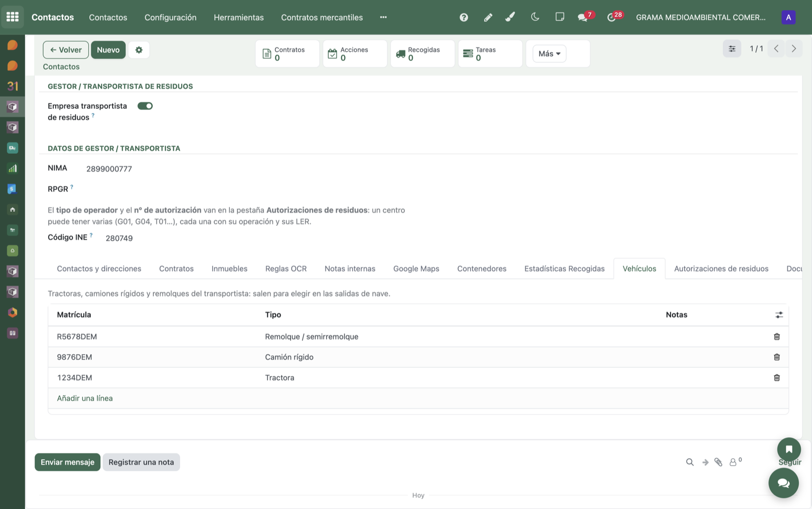Screen dimensions: 812x509
Task: Open the apps grid home menu
Action: [x=12, y=17]
